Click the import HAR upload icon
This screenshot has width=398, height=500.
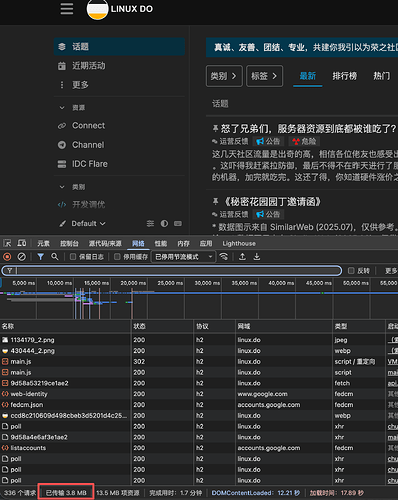242,256
